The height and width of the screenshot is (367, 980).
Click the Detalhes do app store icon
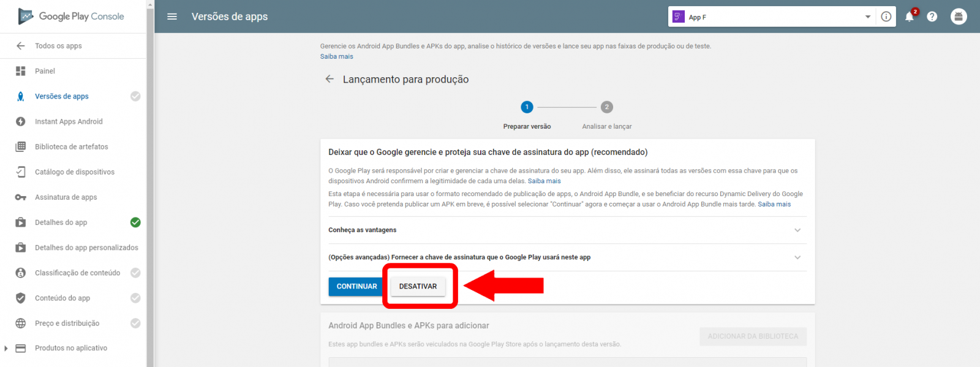tap(21, 222)
